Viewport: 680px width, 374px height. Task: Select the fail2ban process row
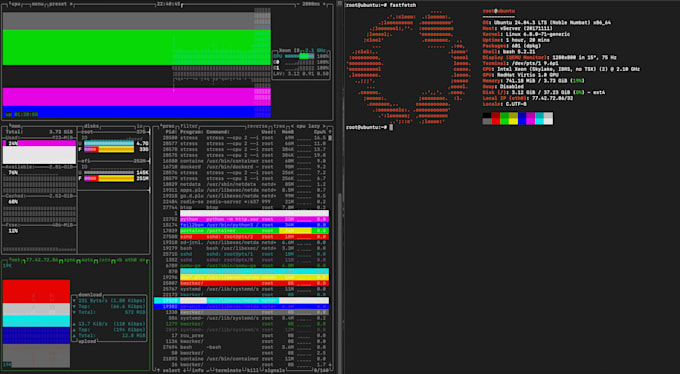point(242,225)
